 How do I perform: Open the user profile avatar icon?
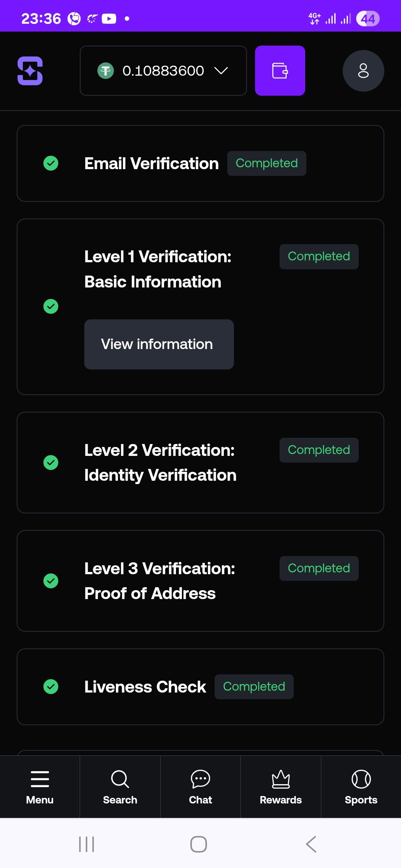coord(363,70)
